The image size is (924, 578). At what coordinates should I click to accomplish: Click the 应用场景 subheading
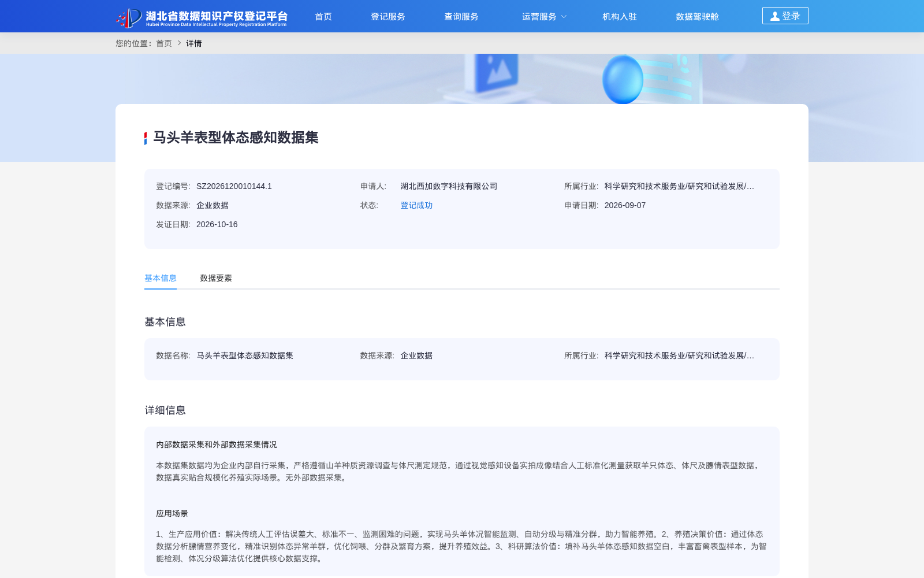[x=172, y=513]
